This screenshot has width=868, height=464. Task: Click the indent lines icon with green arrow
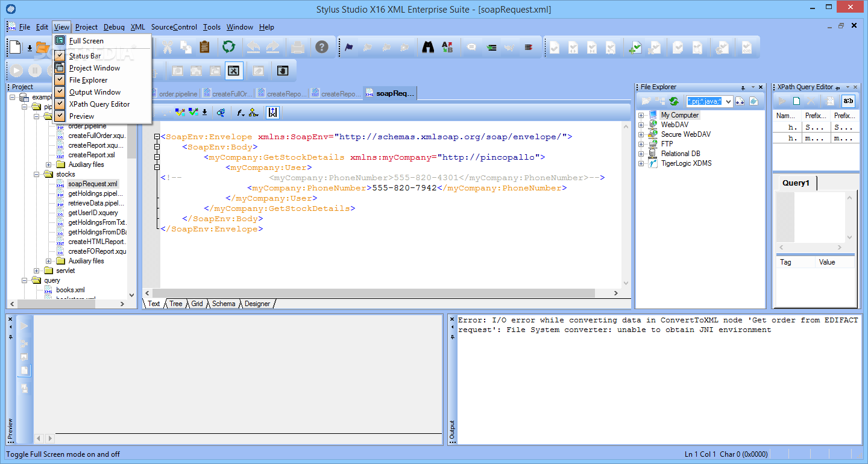pyautogui.click(x=492, y=47)
